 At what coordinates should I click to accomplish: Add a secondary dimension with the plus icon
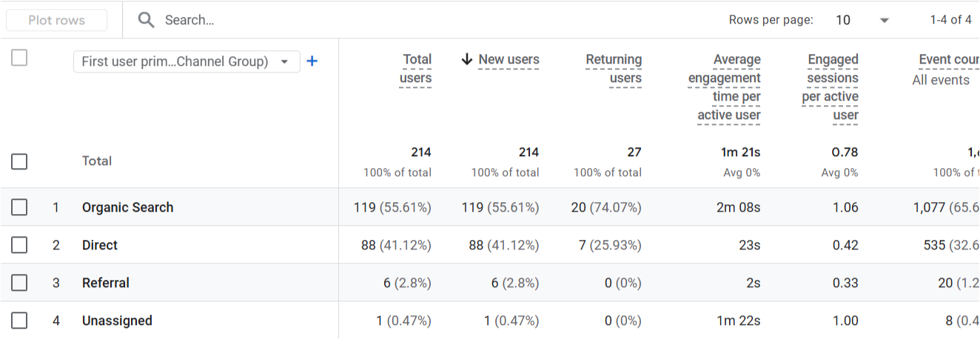pos(312,61)
